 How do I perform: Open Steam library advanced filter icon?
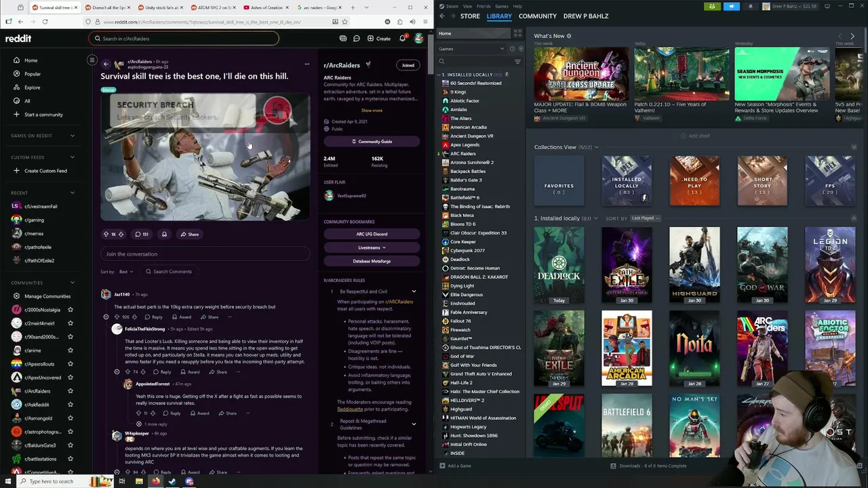[x=517, y=62]
